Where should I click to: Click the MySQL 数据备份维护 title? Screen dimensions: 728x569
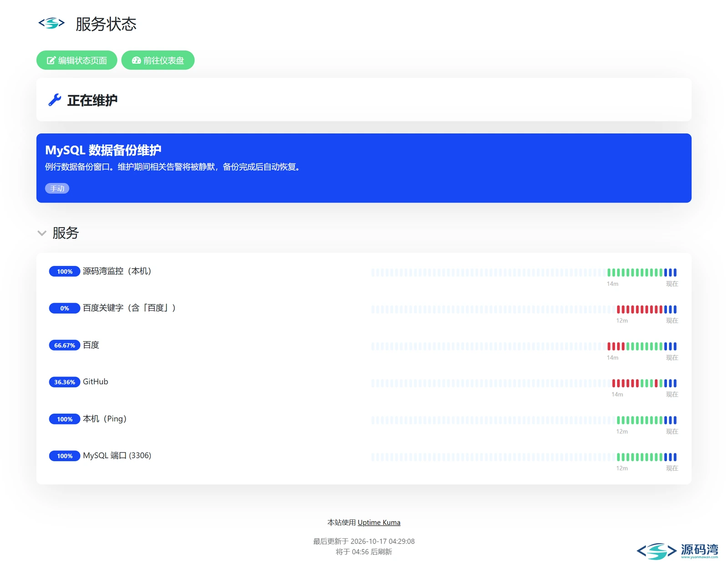pos(103,150)
